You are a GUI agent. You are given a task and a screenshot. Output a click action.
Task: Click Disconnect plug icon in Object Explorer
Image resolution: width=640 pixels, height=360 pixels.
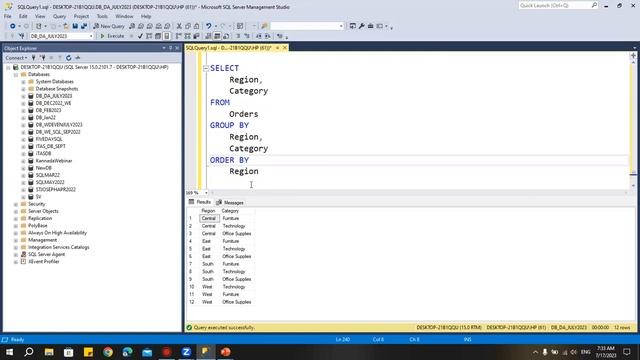pos(42,58)
